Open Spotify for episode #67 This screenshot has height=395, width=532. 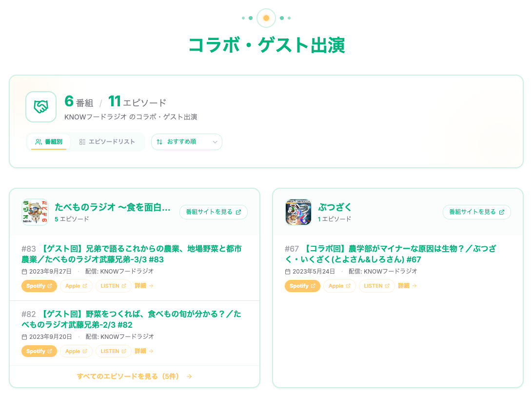[302, 286]
